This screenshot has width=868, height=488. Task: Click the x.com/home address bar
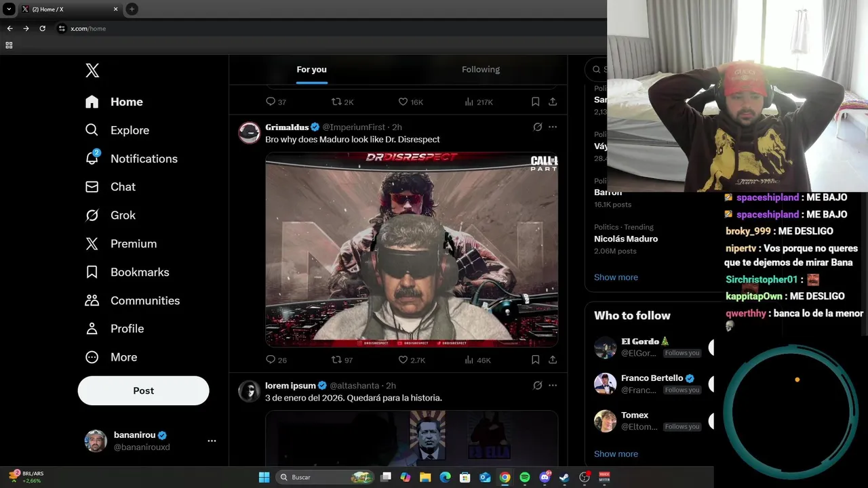88,28
